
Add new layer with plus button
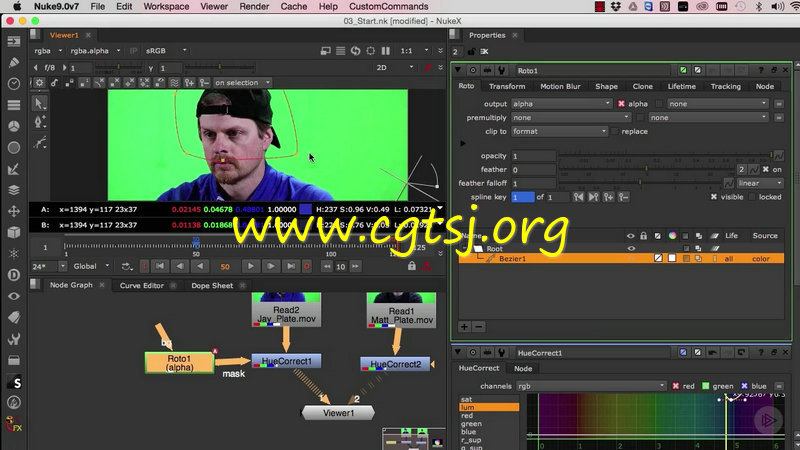(464, 327)
